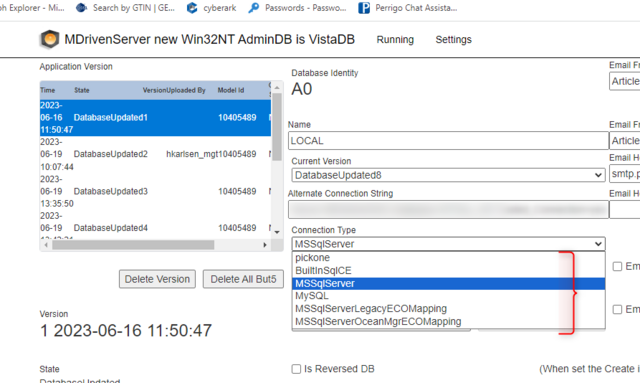Viewport: 640px width, 383px height.
Task: Click version list scroll right arrow
Action: click(265, 245)
